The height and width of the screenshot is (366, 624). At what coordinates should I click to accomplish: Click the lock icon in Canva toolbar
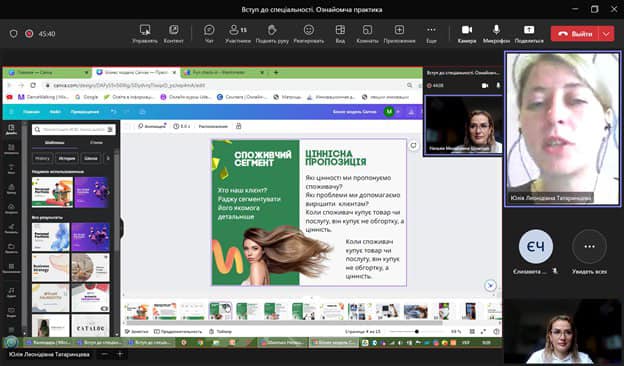click(x=238, y=126)
